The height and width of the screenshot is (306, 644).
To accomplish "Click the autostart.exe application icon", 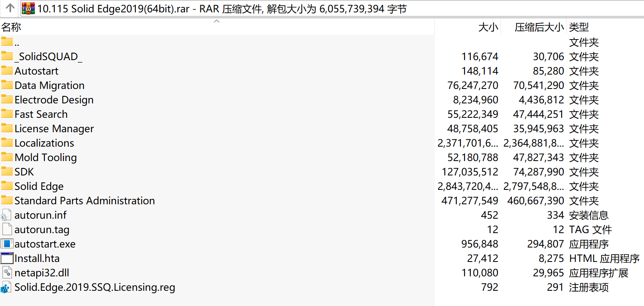I will coord(7,244).
